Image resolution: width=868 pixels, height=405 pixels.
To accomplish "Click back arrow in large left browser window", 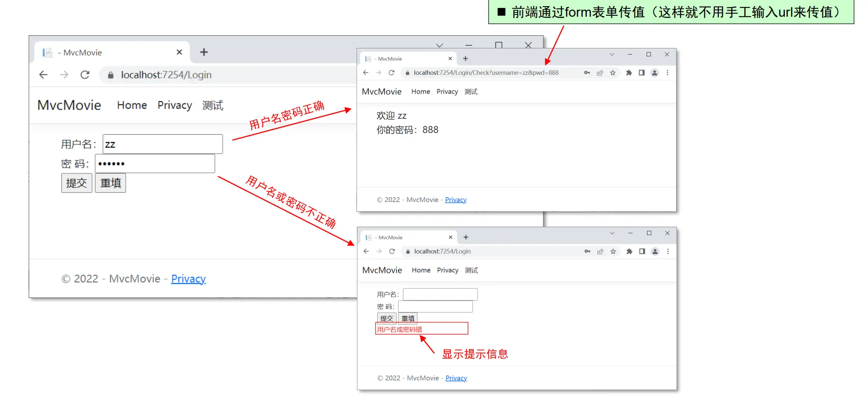I will point(43,75).
